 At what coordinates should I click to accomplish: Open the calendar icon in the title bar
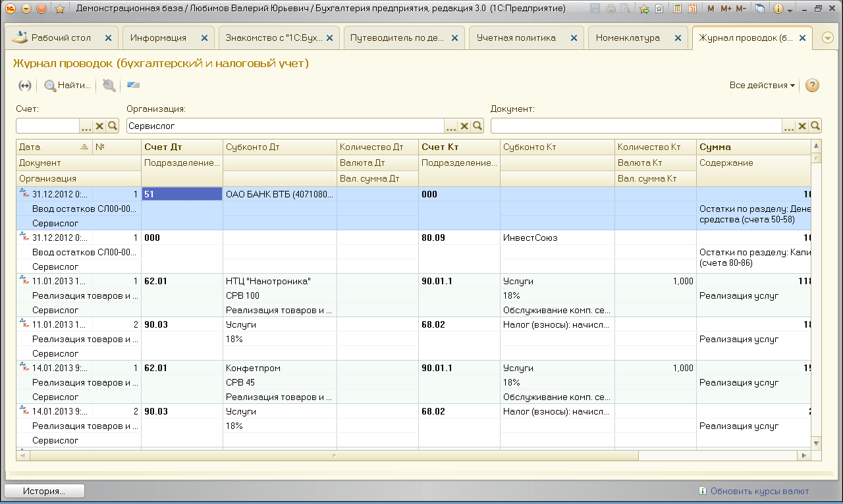tap(692, 9)
